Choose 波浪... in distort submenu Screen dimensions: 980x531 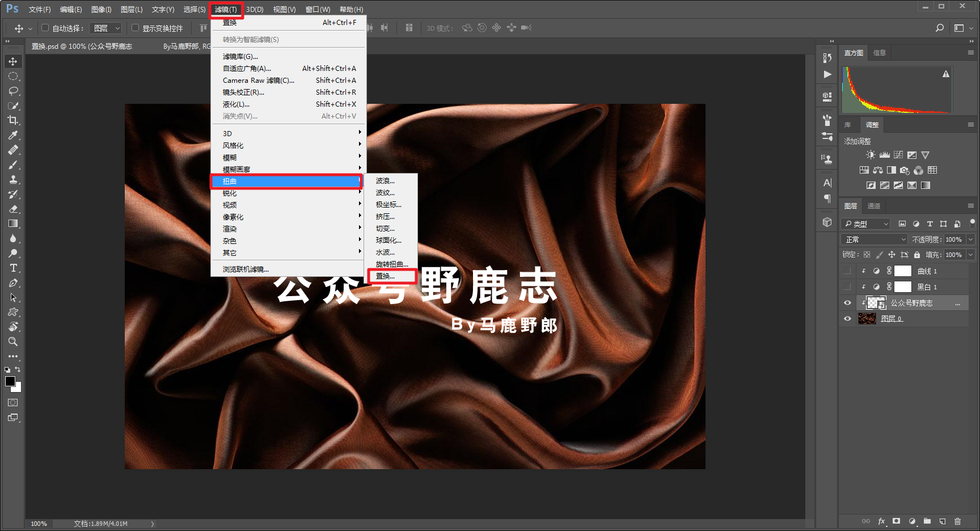391,181
